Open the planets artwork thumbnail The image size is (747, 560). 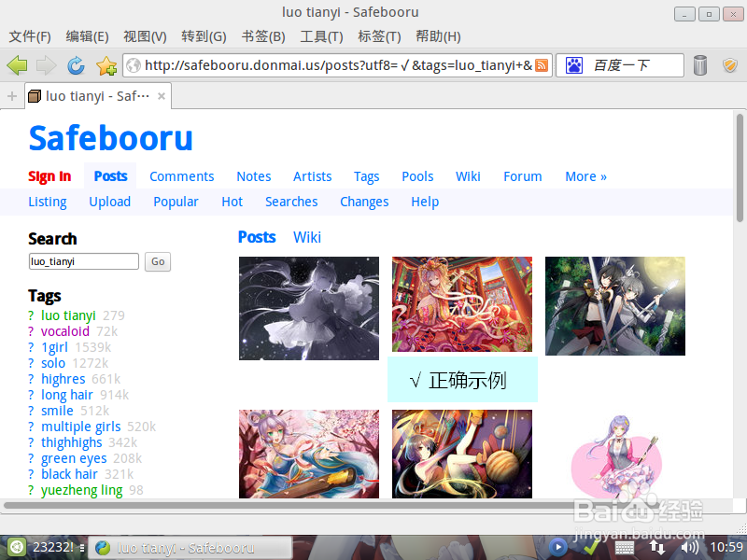(461, 455)
